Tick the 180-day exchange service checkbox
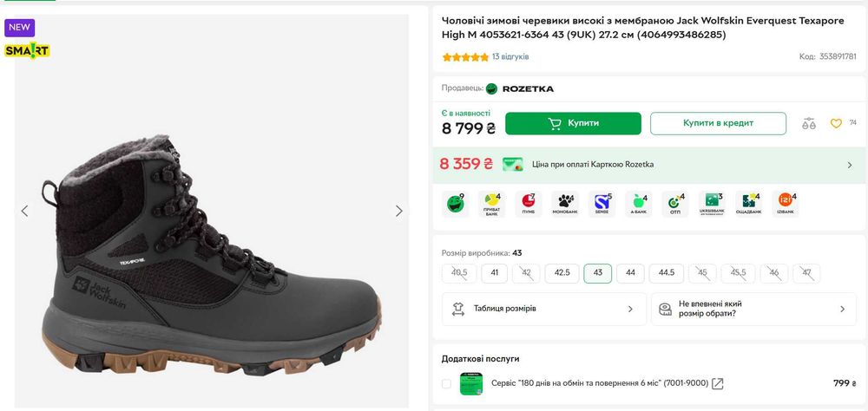868x411 pixels. point(446,383)
